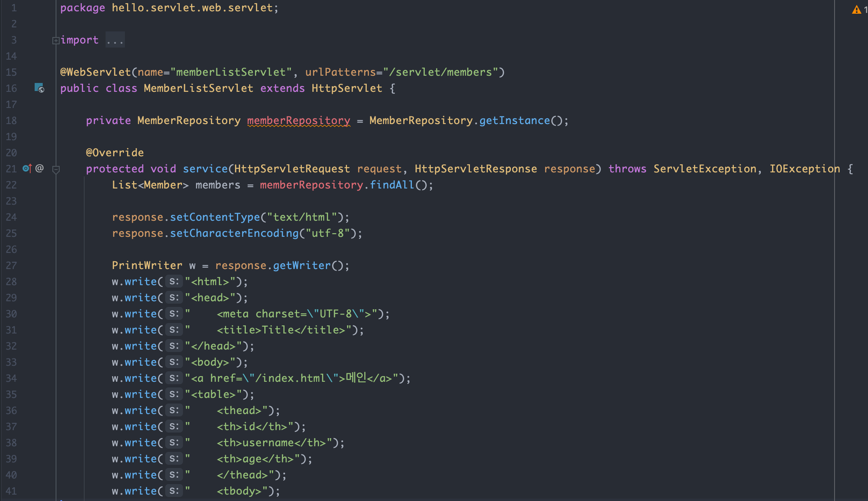Expand the folded imports with the plus marker

[56, 40]
